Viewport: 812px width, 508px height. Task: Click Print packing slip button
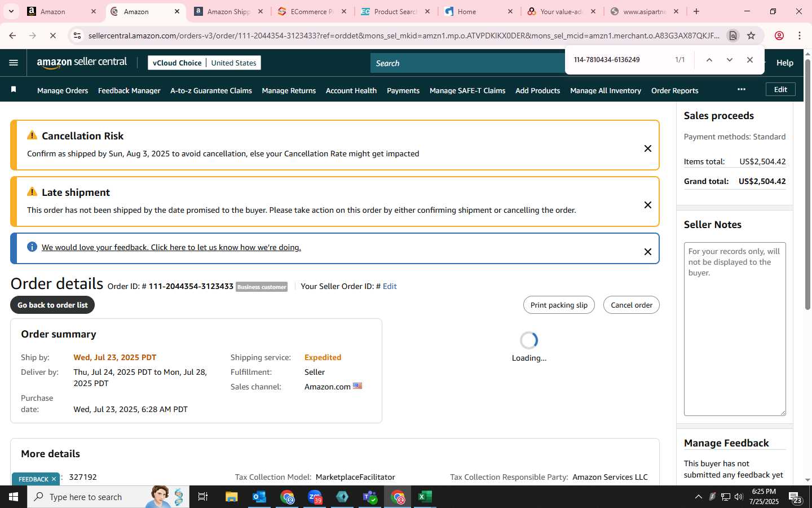(559, 305)
